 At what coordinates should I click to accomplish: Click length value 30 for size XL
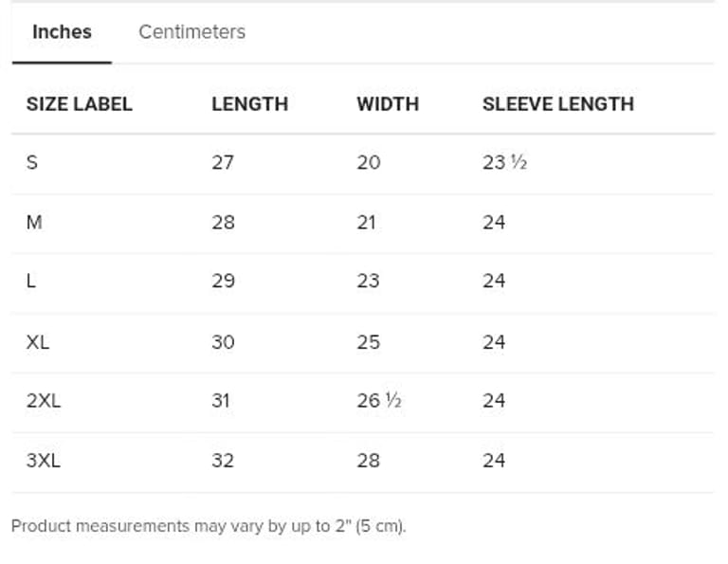223,342
